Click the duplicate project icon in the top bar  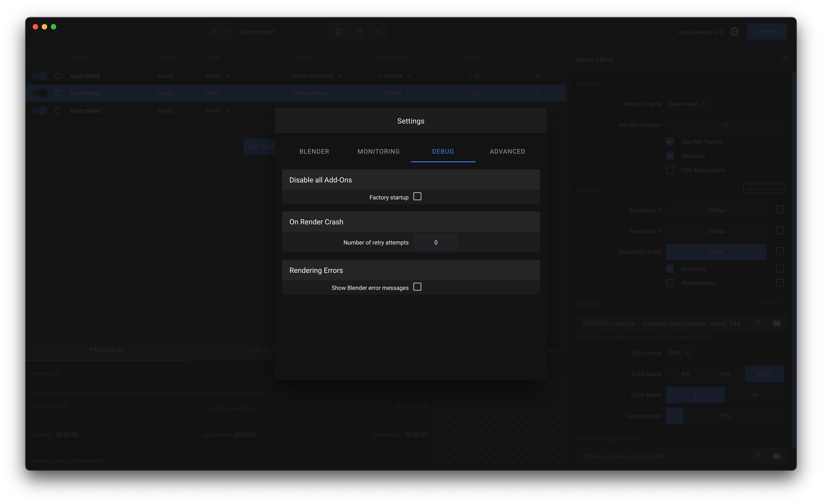339,32
